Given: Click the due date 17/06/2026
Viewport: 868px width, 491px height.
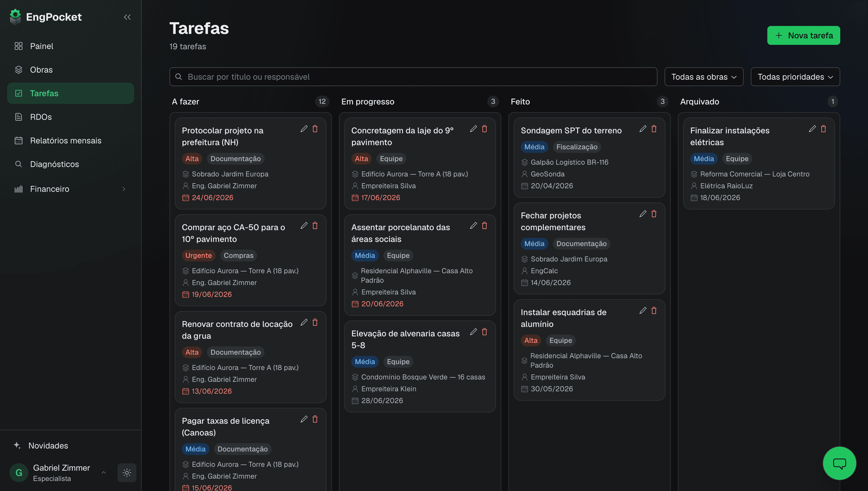Looking at the screenshot, I should coord(381,198).
